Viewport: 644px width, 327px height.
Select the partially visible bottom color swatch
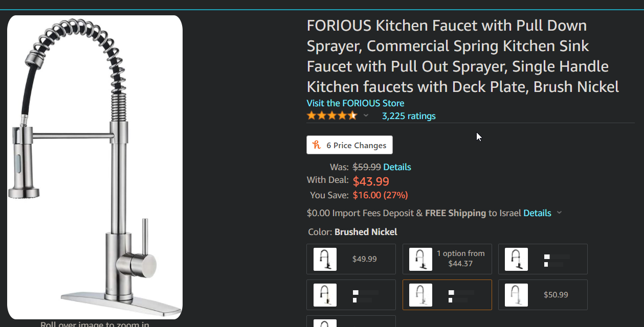[351, 322]
